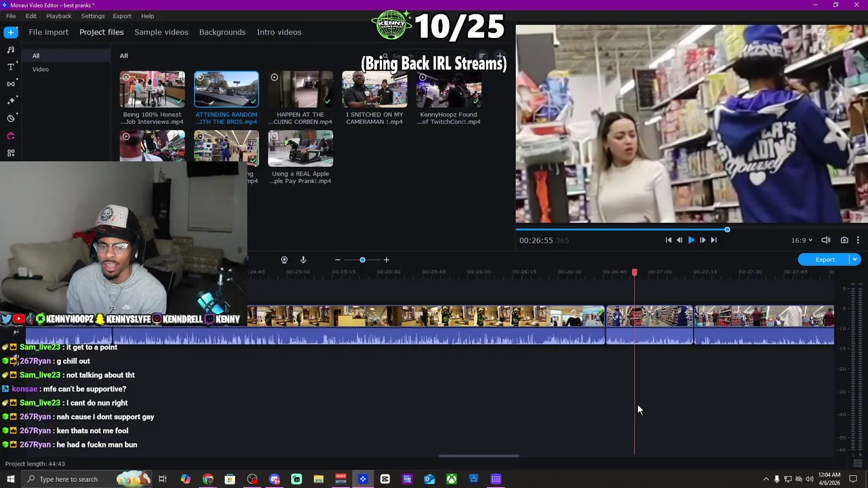Adjust the timeline zoom slider handle
Image resolution: width=868 pixels, height=488 pixels.
(x=362, y=260)
